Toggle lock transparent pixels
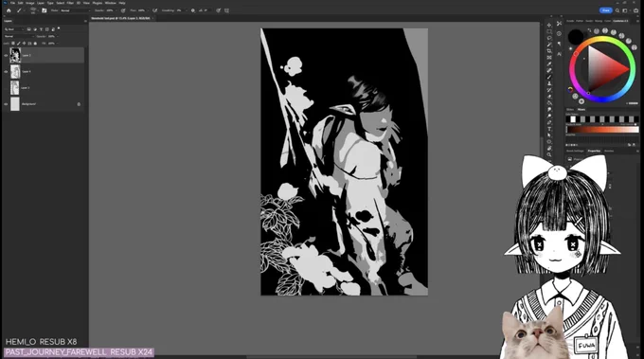Viewport: 644px width, 359px height. coord(13,44)
